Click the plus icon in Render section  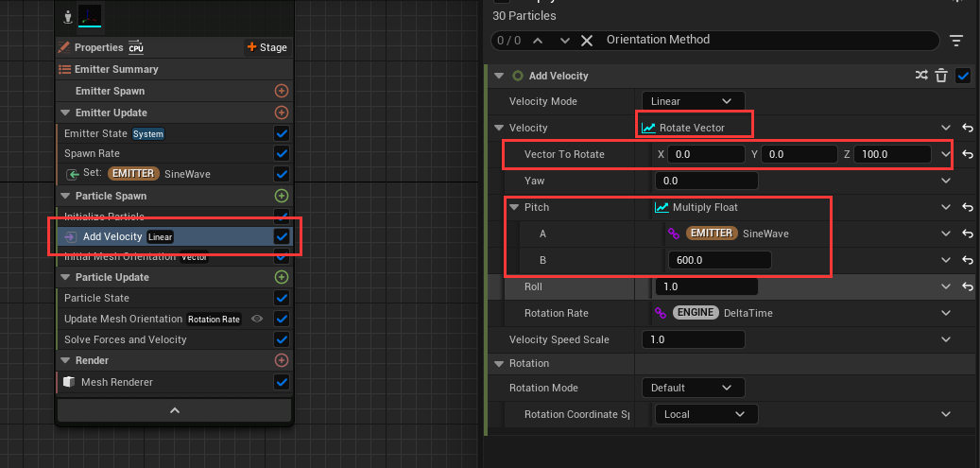click(x=281, y=360)
